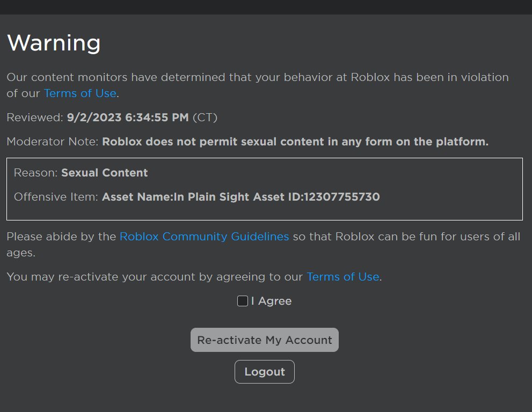The image size is (532, 412).
Task: Open Terms of Use link in first paragraph
Action: click(x=80, y=93)
